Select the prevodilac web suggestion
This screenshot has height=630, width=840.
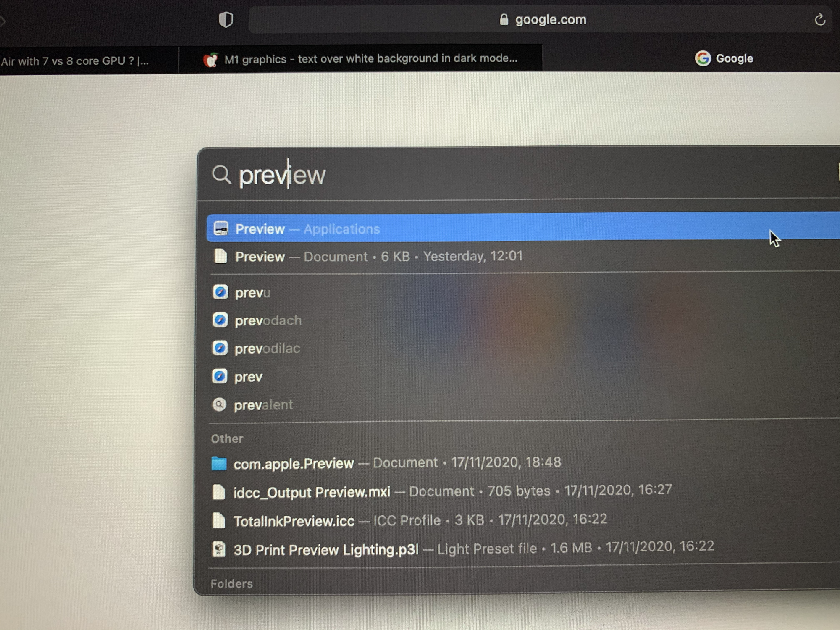coord(267,349)
